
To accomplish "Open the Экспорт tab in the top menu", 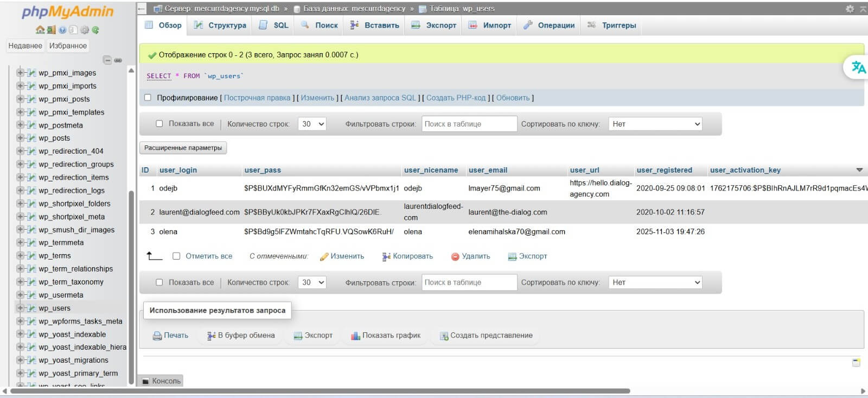I will tap(434, 25).
